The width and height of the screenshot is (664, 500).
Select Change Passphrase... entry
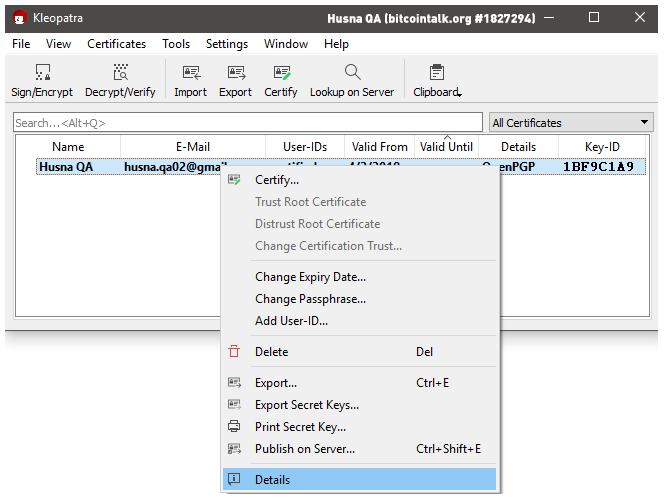pyautogui.click(x=359, y=299)
